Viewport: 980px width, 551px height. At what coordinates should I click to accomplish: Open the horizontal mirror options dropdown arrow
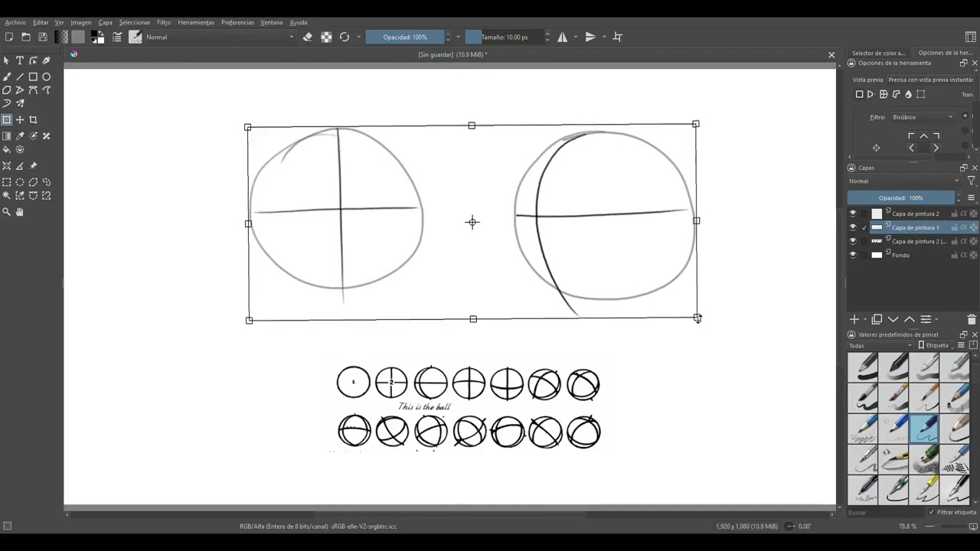576,37
